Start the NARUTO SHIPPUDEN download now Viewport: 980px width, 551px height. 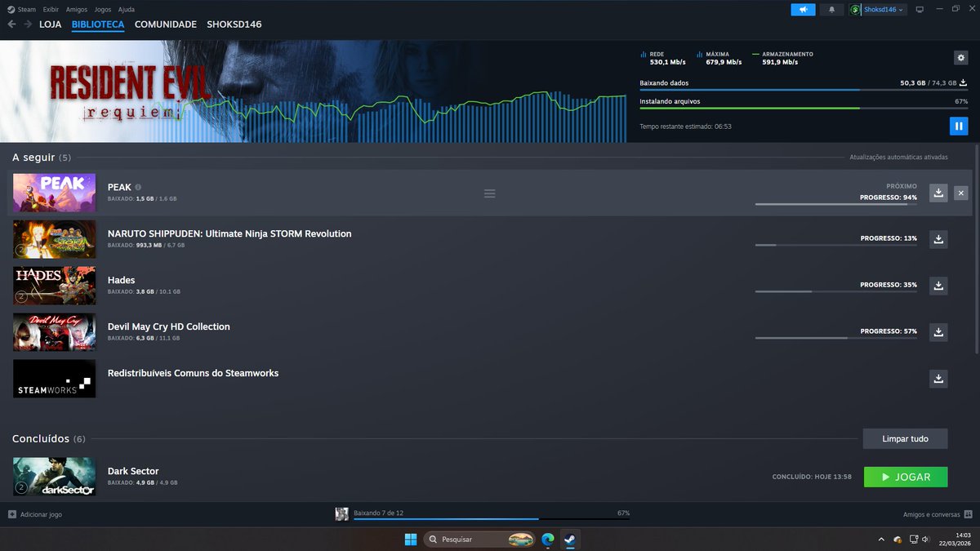click(x=938, y=239)
